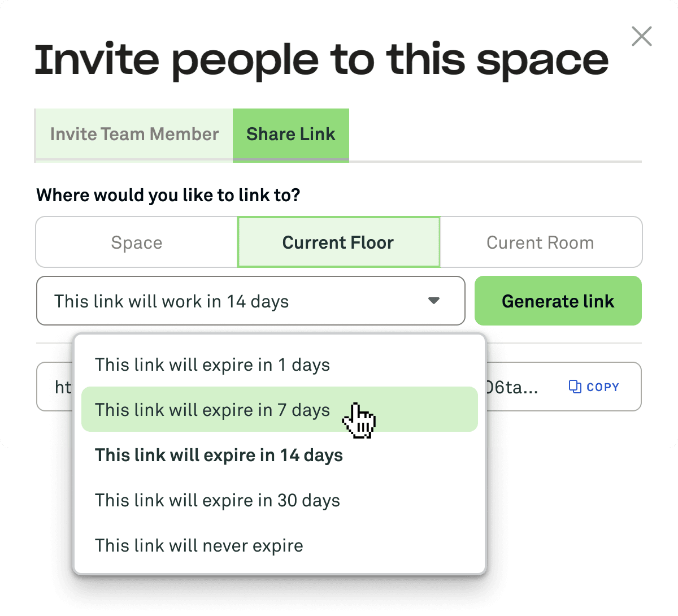Select the Curent Room link target option
The image size is (678, 616).
coord(540,242)
